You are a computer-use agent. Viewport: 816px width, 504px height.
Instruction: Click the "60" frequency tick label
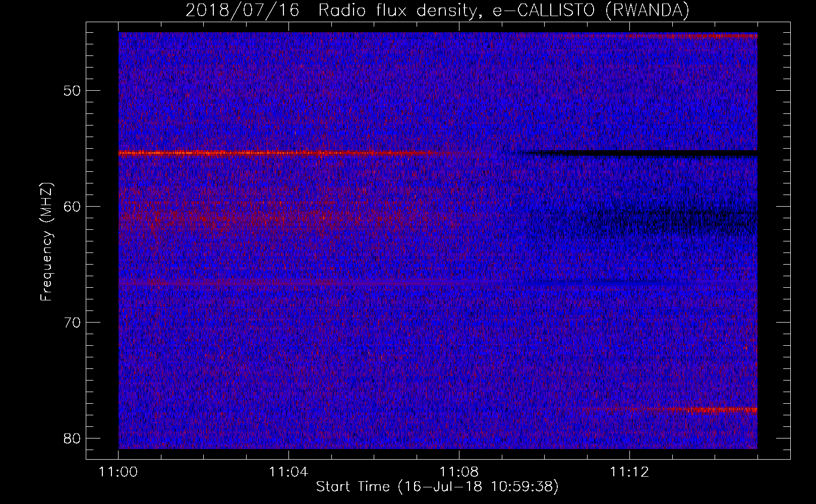point(72,207)
